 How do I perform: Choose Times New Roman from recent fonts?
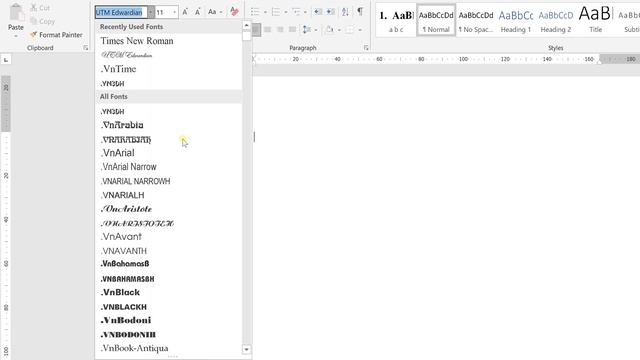coord(169,41)
